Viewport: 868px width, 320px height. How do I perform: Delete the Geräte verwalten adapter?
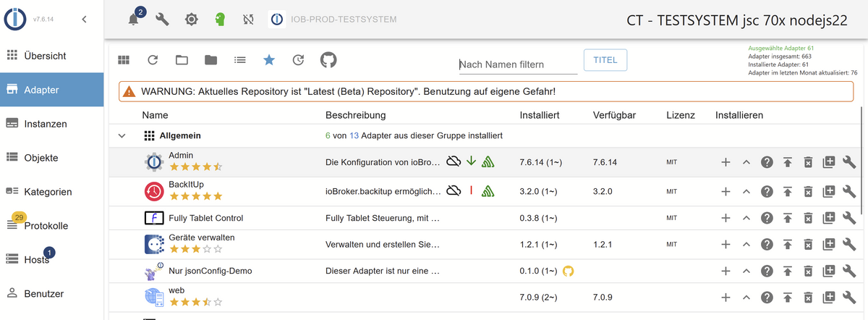point(809,245)
